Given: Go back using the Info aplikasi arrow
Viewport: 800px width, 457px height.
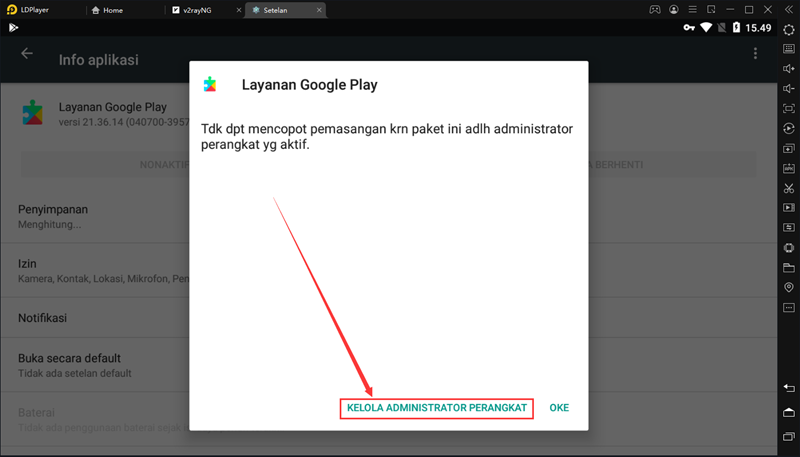Looking at the screenshot, I should 27,54.
